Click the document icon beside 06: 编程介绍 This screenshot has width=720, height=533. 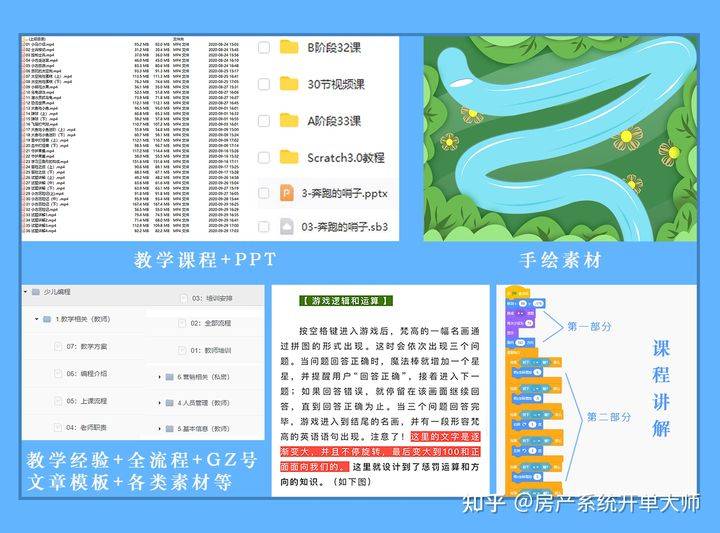[x=58, y=374]
